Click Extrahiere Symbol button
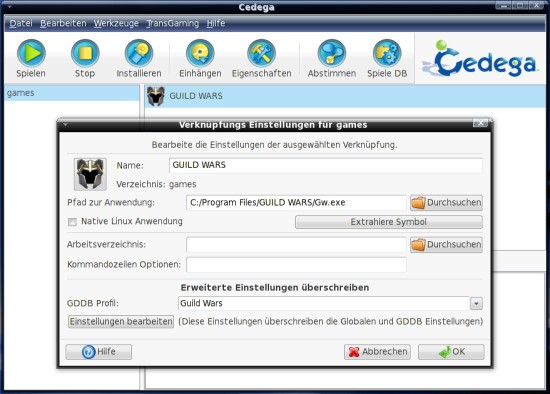 [x=389, y=222]
